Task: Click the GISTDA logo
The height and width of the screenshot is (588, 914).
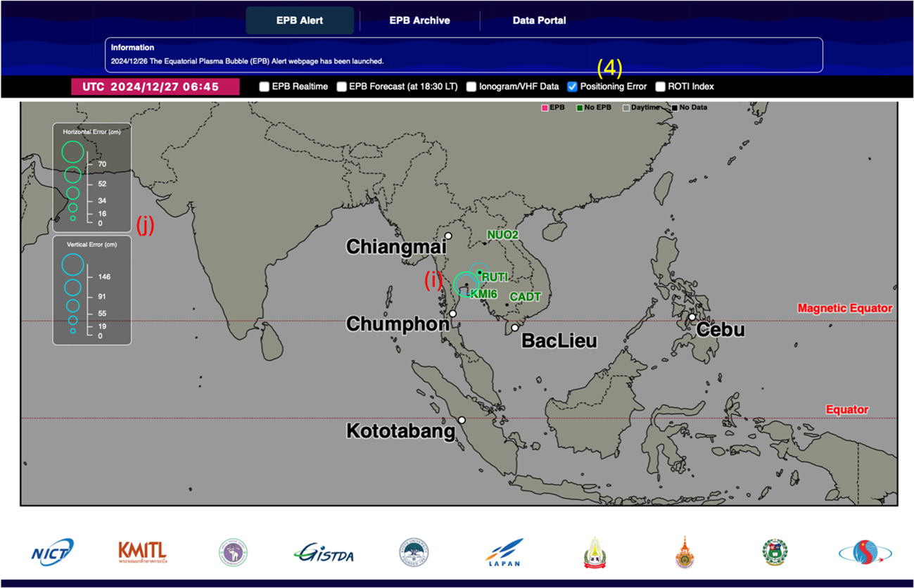Action: point(324,553)
